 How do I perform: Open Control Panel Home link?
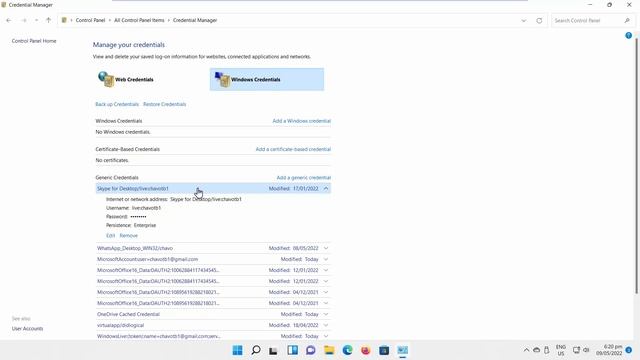(34, 41)
